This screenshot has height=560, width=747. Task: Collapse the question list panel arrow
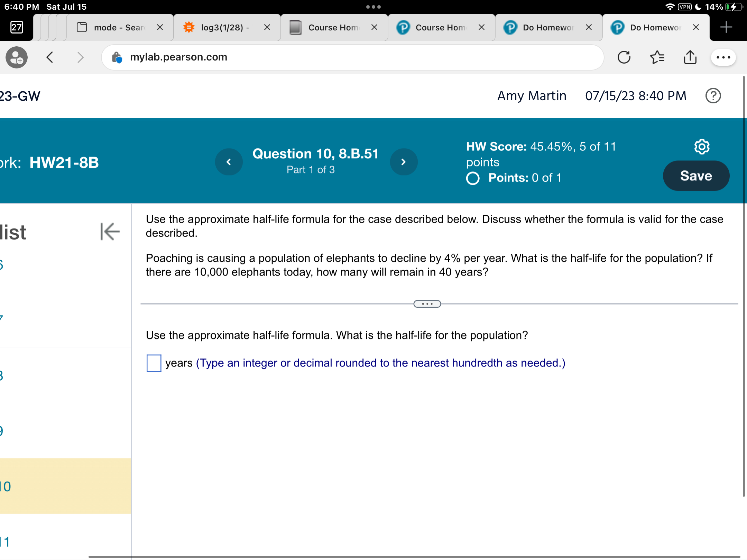tap(110, 231)
